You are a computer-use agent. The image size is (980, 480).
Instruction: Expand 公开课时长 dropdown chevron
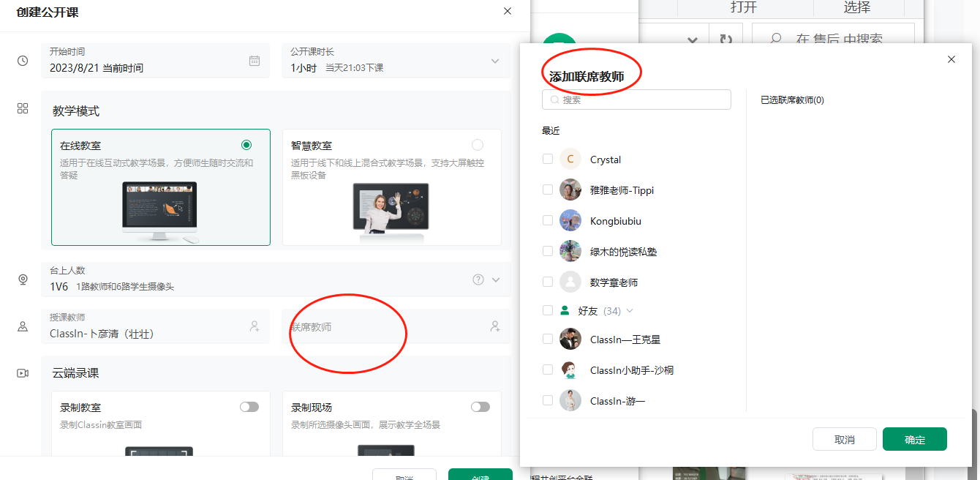[495, 61]
